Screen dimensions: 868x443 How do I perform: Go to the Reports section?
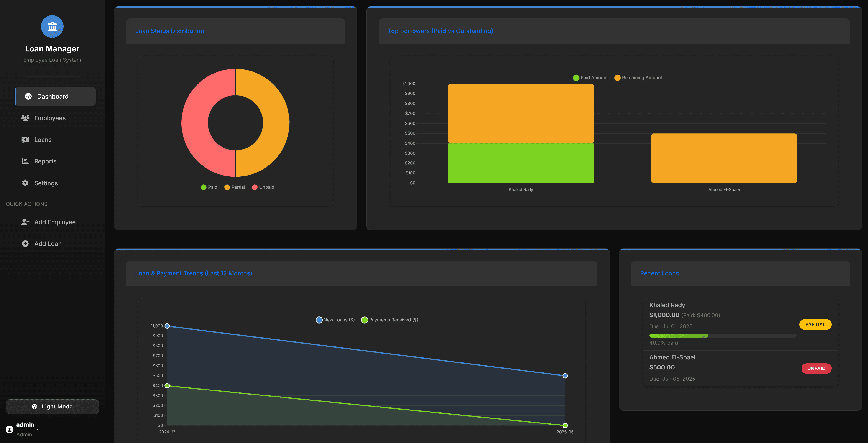[45, 161]
